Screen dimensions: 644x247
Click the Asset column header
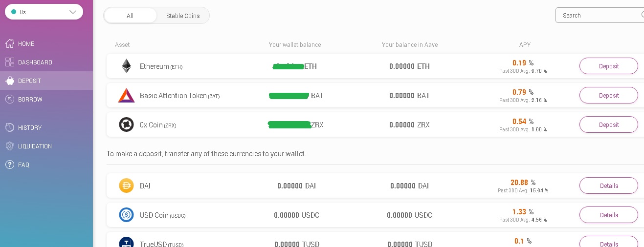pyautogui.click(x=122, y=44)
